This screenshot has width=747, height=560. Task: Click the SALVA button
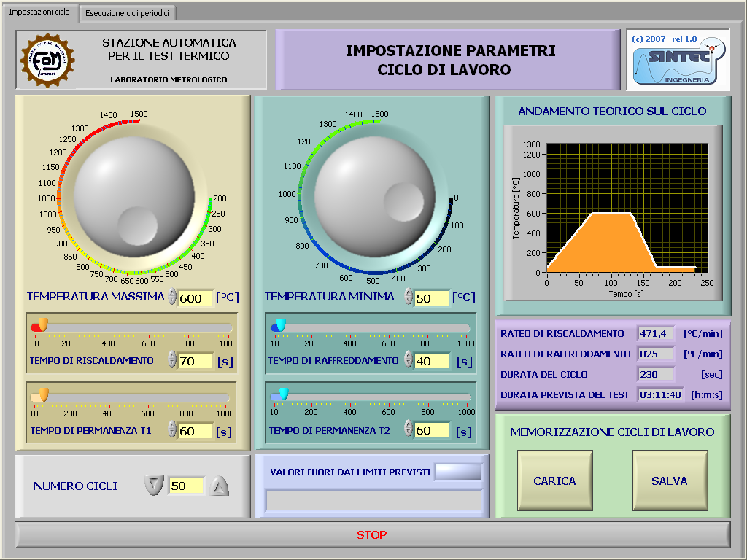[670, 481]
